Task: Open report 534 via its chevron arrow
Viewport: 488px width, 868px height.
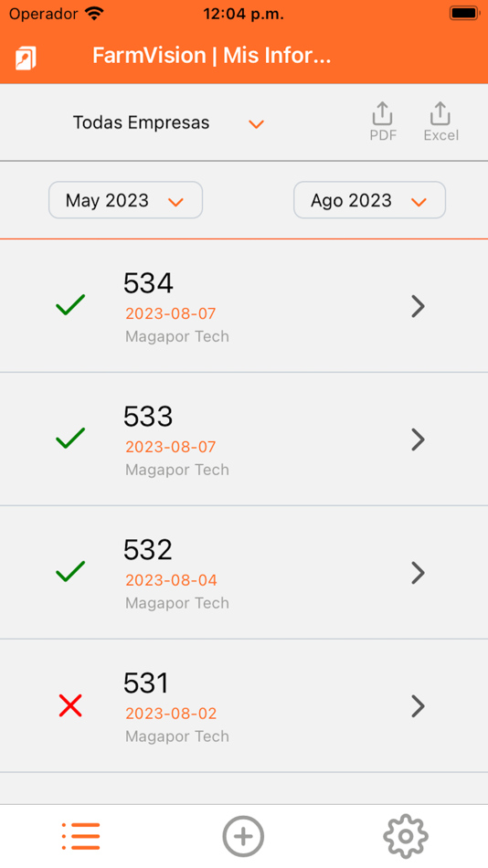Action: 419,305
